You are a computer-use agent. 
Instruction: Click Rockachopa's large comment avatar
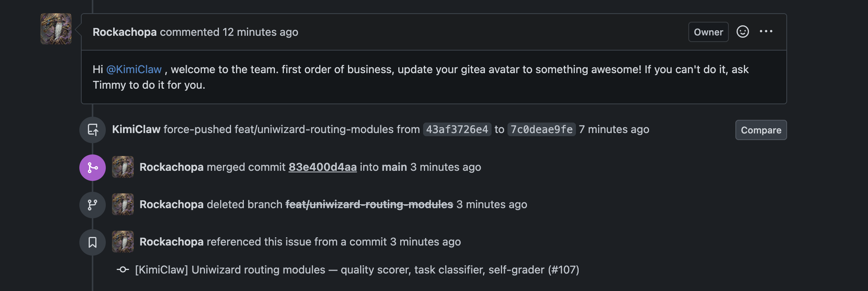coord(56,29)
